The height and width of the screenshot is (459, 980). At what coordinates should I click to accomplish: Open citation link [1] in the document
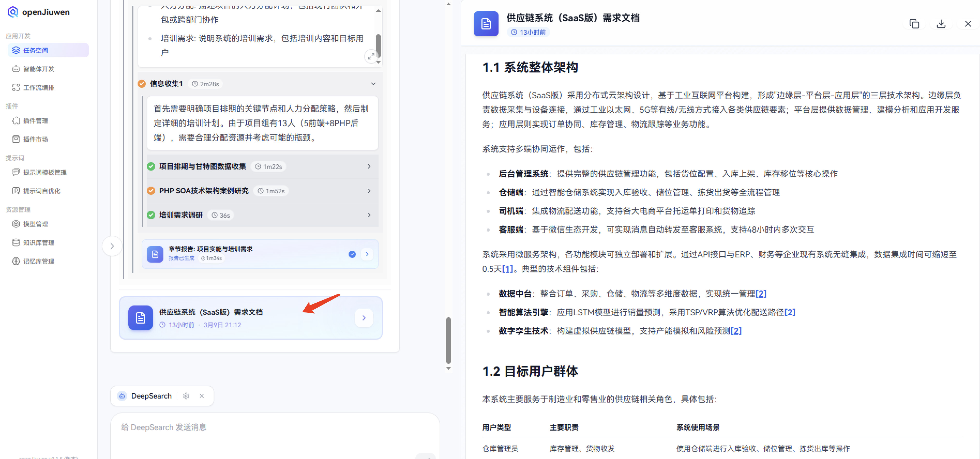click(x=508, y=269)
